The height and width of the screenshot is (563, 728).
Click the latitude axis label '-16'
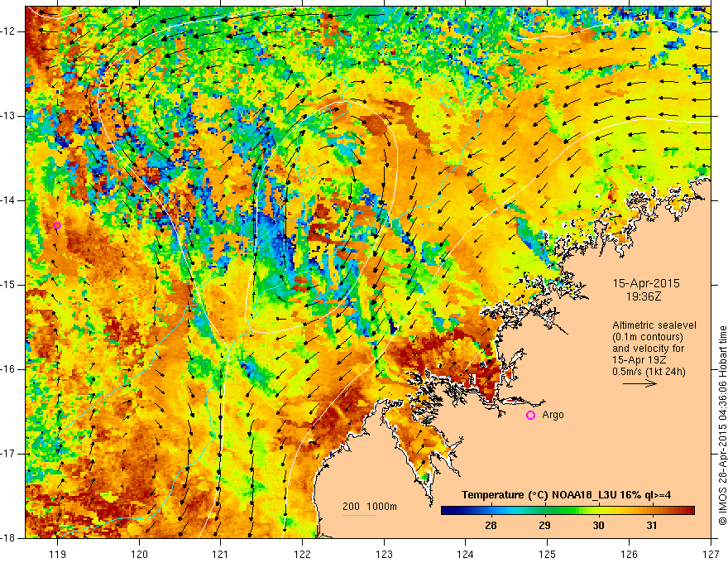tap(9, 369)
